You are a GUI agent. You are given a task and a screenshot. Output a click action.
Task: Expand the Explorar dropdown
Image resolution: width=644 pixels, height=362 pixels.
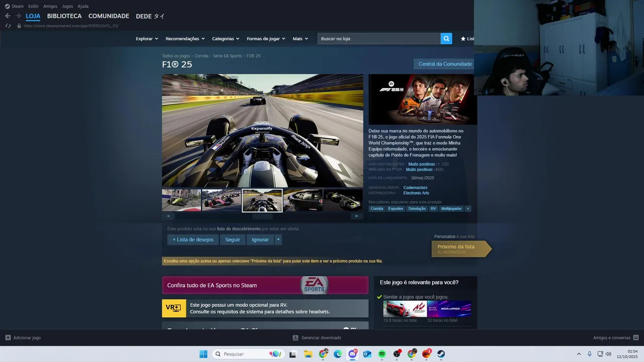point(147,39)
